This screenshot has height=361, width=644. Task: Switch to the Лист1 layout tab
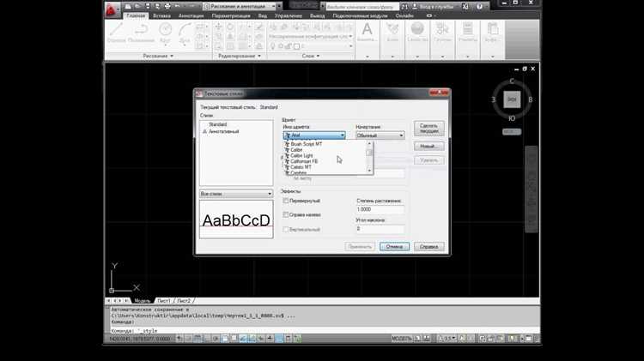pyautogui.click(x=163, y=301)
